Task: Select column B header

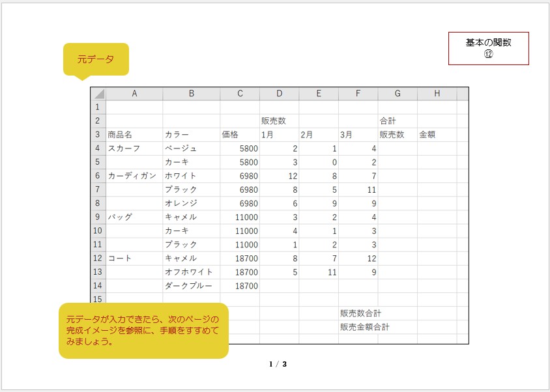Action: click(192, 94)
